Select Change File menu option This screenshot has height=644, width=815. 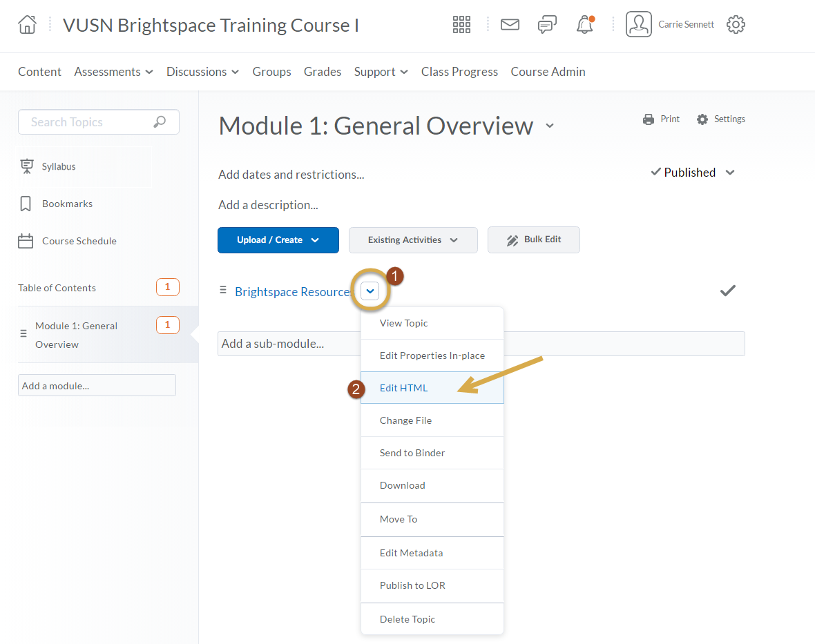click(x=405, y=420)
